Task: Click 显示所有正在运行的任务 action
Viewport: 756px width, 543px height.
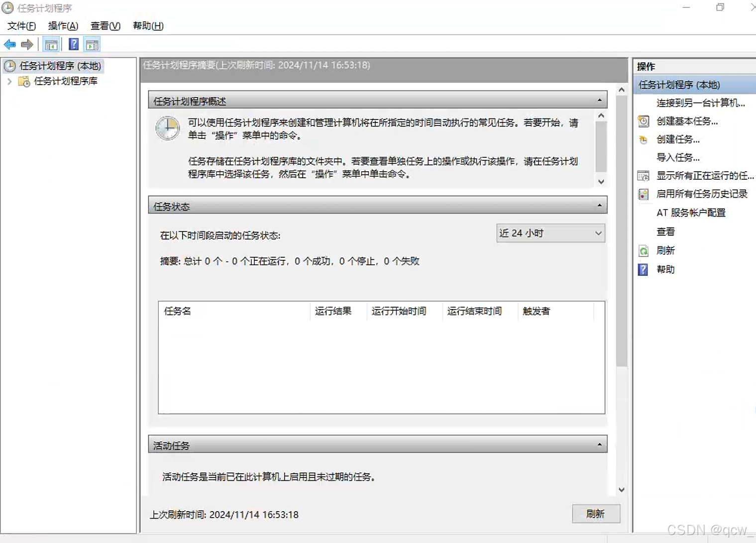Action: click(x=705, y=176)
